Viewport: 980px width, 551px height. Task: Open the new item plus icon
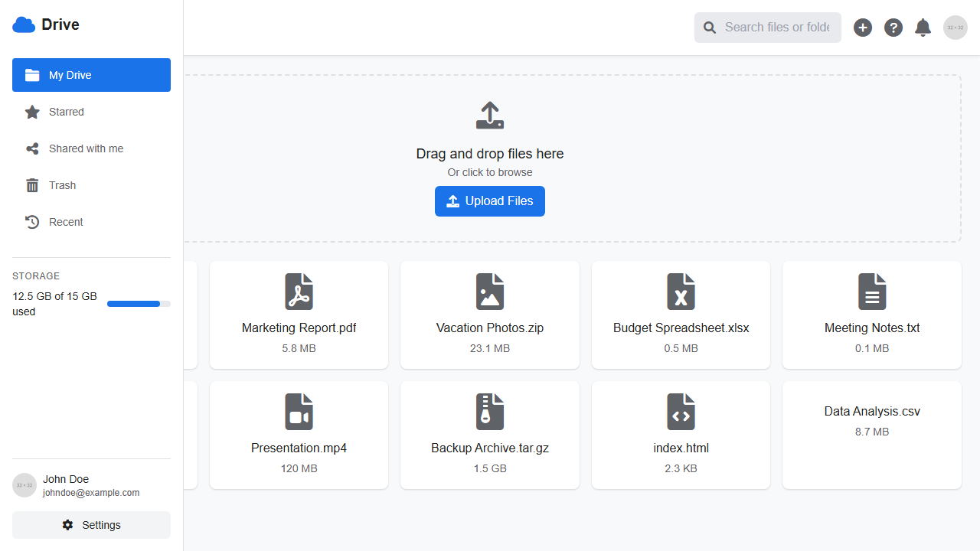[x=863, y=27]
